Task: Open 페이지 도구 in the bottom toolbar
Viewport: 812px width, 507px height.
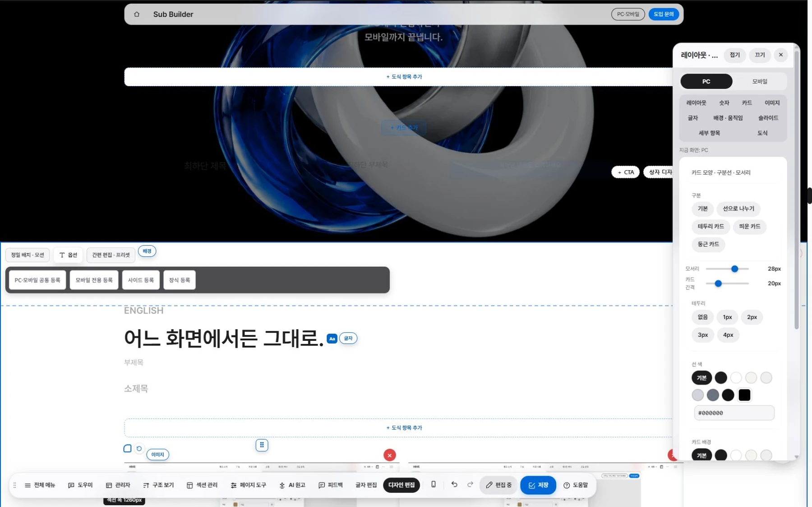Action: click(x=248, y=485)
